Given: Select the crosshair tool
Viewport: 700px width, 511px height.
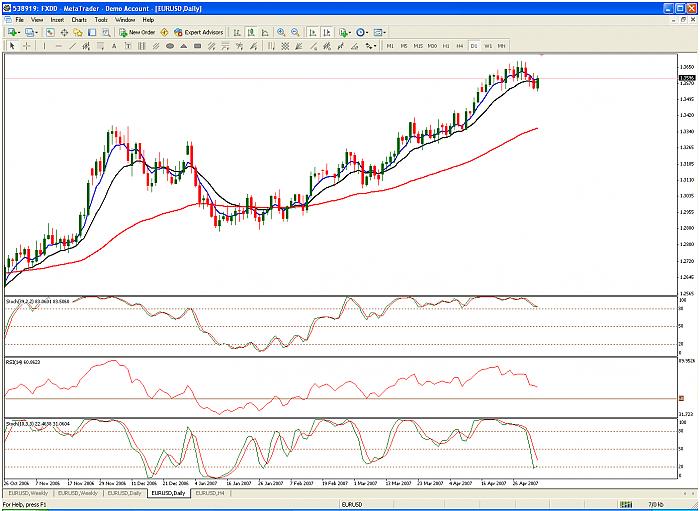Looking at the screenshot, I should [x=26, y=46].
